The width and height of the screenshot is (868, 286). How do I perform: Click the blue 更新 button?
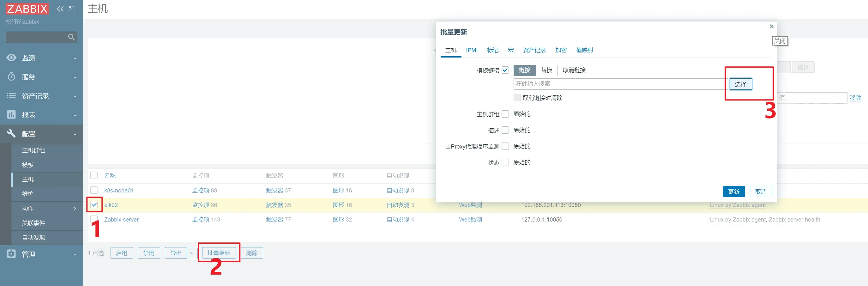pyautogui.click(x=733, y=192)
